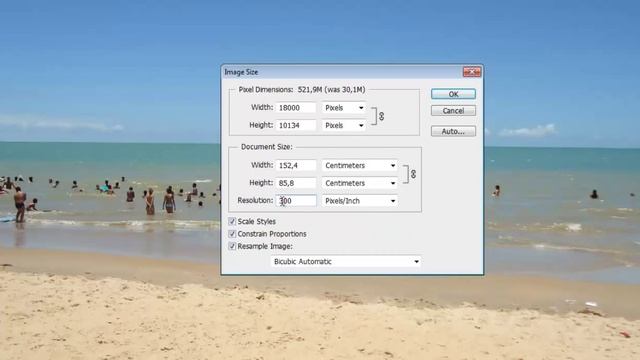The height and width of the screenshot is (360, 640).
Task: Click the Cancel button
Action: (453, 111)
